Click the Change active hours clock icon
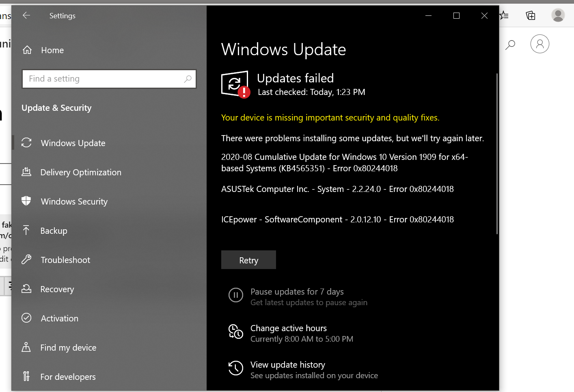The image size is (574, 392). pyautogui.click(x=236, y=332)
